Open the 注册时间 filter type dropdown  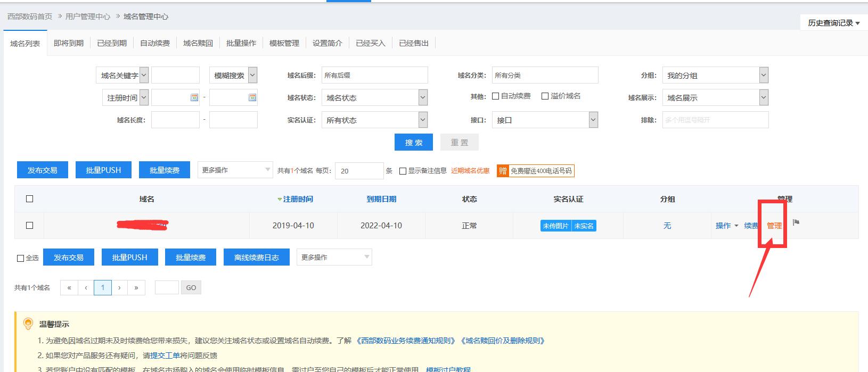tap(125, 97)
